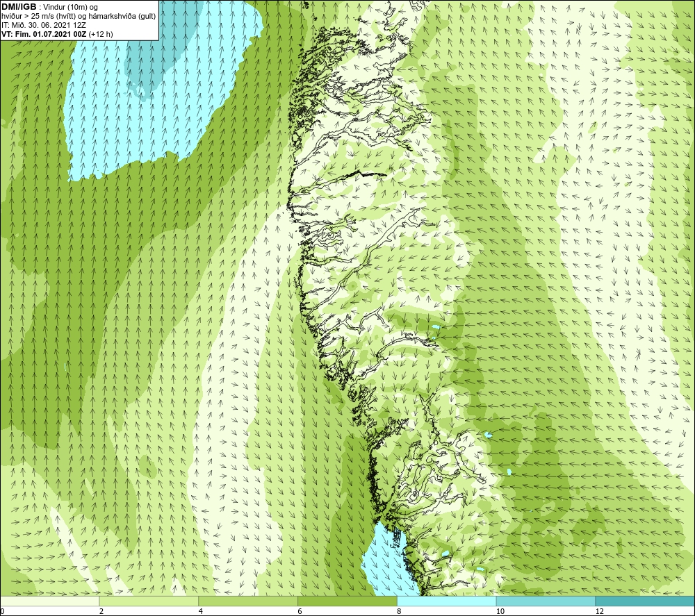
Task: Click the '10' label under the color scale
Action: point(500,611)
